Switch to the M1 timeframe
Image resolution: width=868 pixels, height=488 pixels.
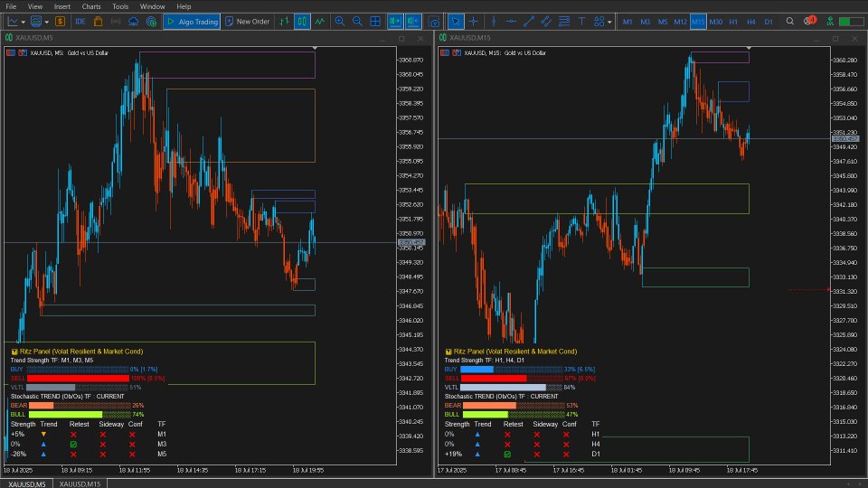click(x=627, y=22)
